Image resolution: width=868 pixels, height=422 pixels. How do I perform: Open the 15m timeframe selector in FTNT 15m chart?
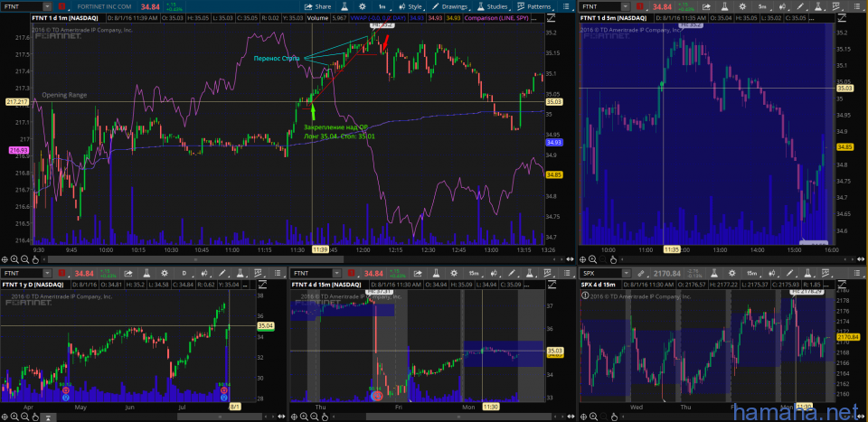point(476,273)
